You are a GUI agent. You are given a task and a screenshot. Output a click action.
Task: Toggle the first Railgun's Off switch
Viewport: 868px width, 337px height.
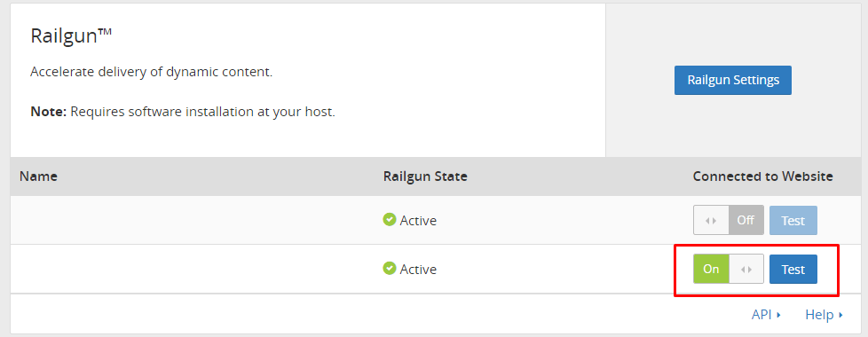[x=729, y=220]
